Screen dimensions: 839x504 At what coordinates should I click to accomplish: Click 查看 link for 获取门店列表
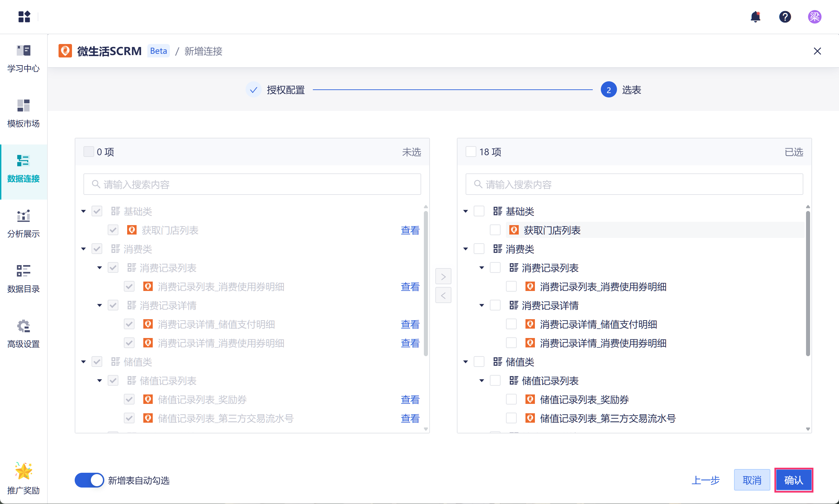tap(410, 230)
